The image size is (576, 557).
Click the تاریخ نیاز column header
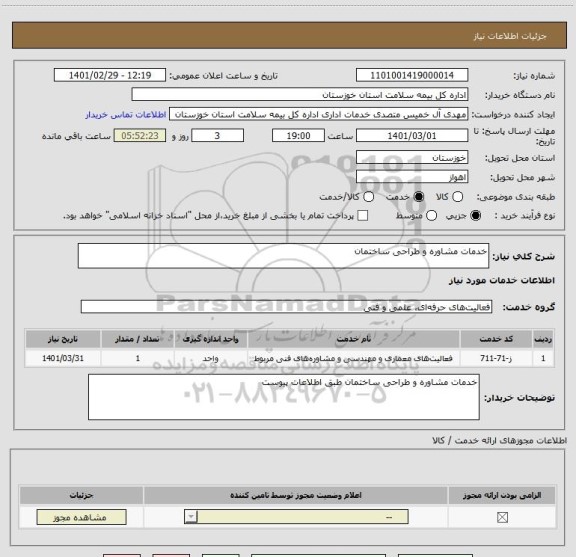(63, 339)
